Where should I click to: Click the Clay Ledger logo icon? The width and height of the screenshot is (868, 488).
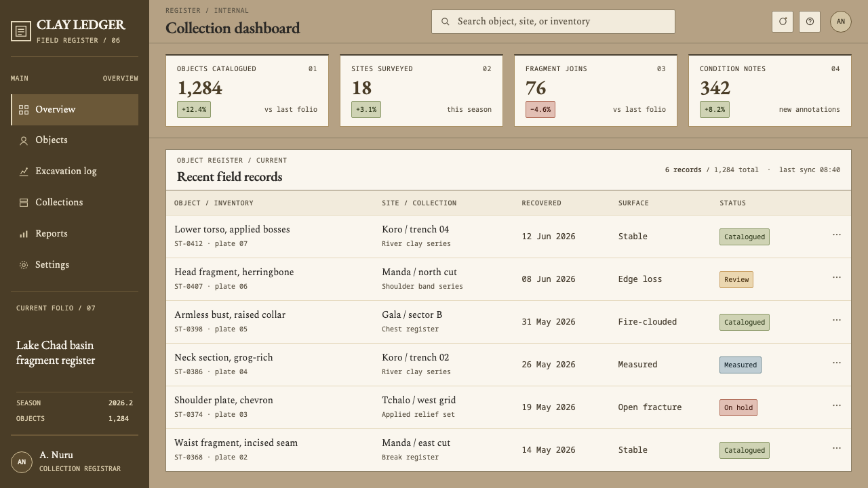tap(21, 31)
